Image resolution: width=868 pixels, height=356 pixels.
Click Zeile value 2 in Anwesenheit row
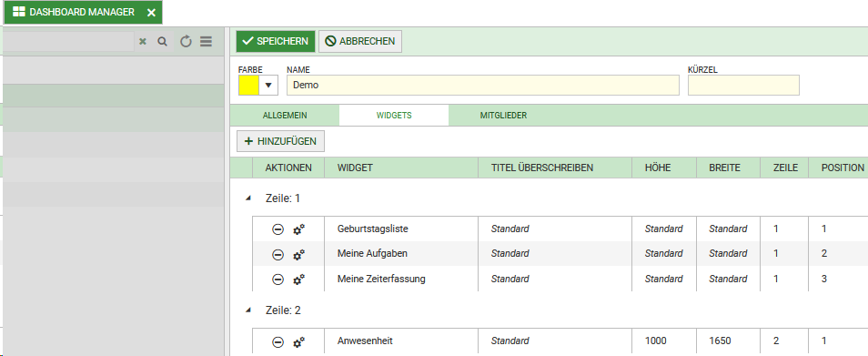point(775,341)
